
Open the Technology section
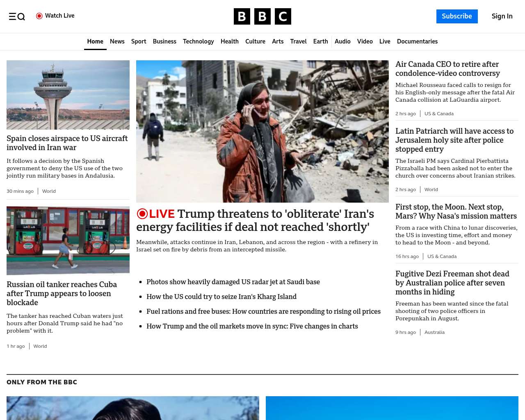[x=199, y=41]
